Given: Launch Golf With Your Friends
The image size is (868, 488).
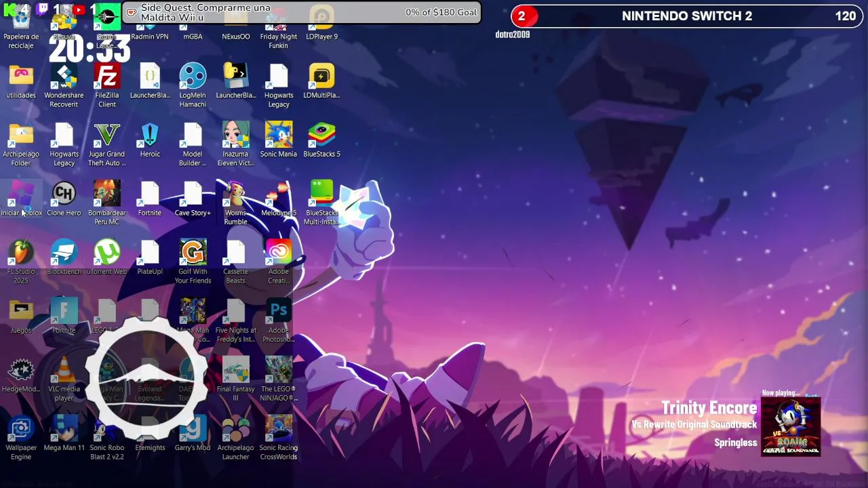Looking at the screenshot, I should pos(193,262).
